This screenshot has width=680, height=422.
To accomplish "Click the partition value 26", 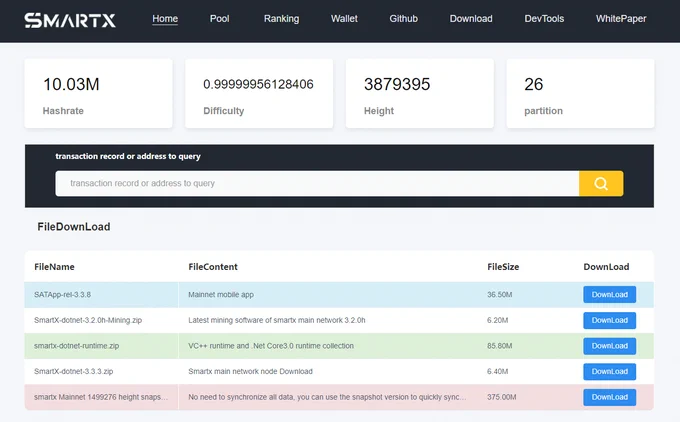I will click(533, 84).
